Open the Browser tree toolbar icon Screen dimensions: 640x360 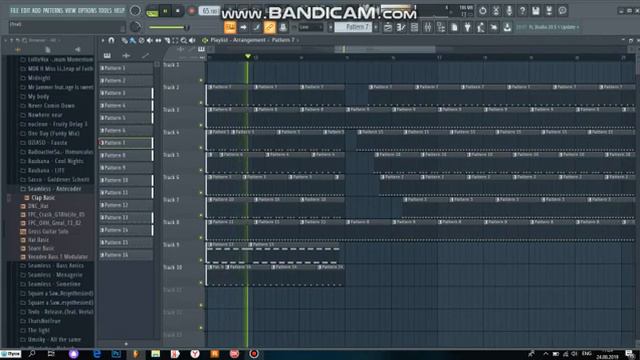point(441,27)
